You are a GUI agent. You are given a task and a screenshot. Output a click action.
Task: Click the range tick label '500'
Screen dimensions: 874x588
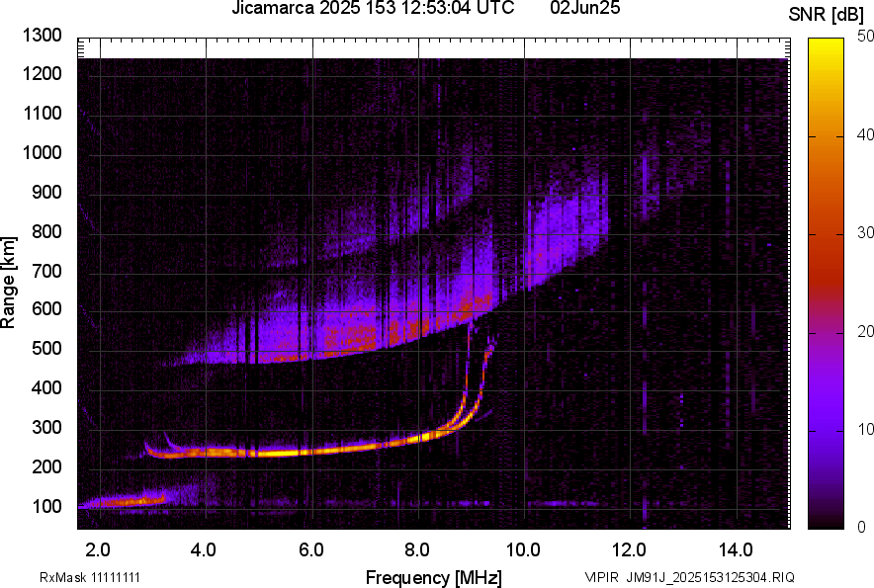(46, 348)
